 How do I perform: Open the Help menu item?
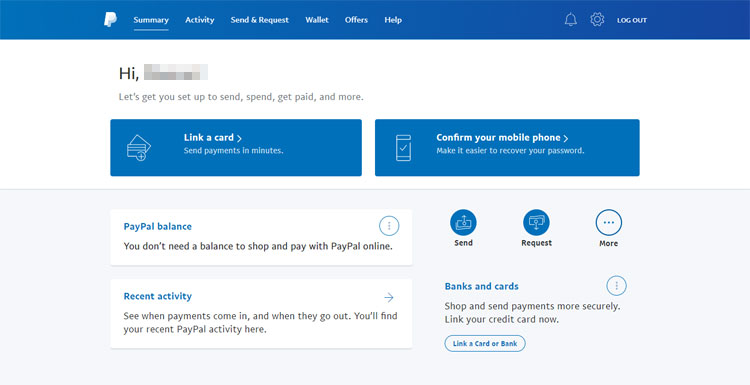click(393, 20)
